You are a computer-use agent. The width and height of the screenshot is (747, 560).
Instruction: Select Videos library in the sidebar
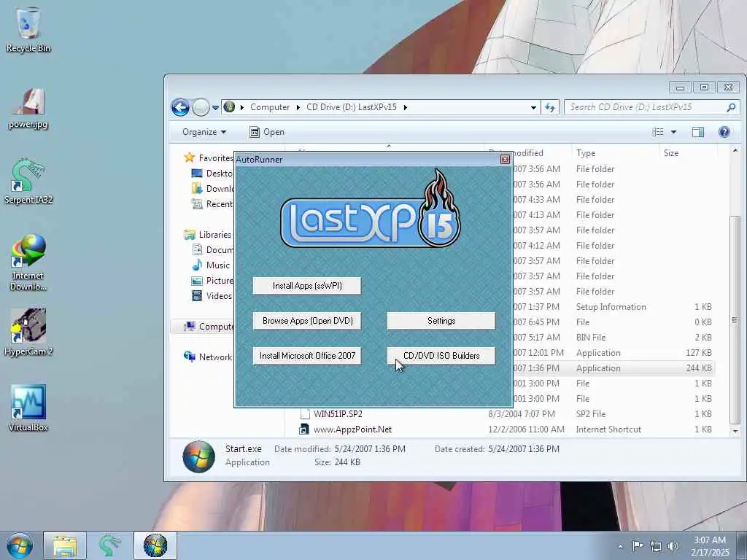point(212,296)
